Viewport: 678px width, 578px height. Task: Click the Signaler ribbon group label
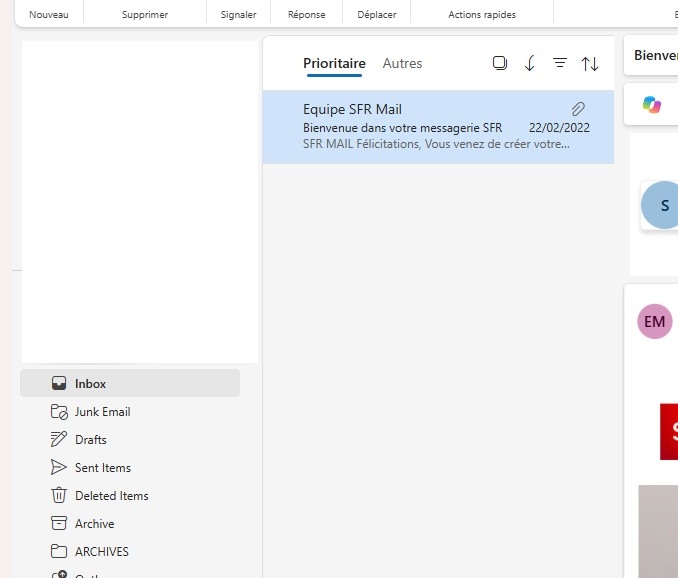(239, 15)
